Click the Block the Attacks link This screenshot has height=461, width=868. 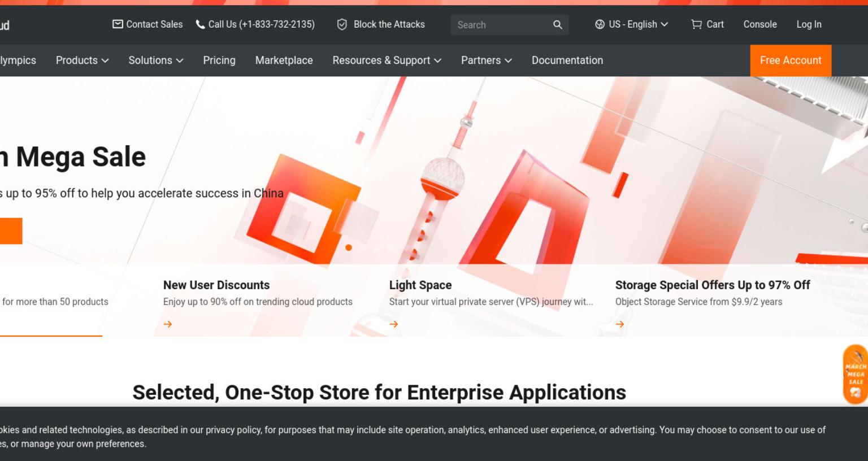pos(389,24)
